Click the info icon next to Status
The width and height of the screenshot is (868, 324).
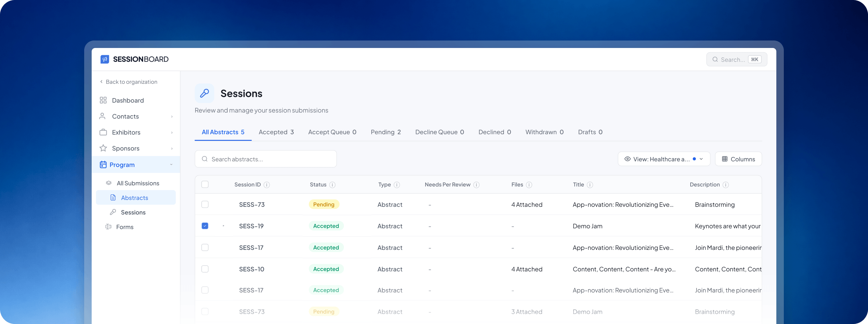(x=332, y=184)
